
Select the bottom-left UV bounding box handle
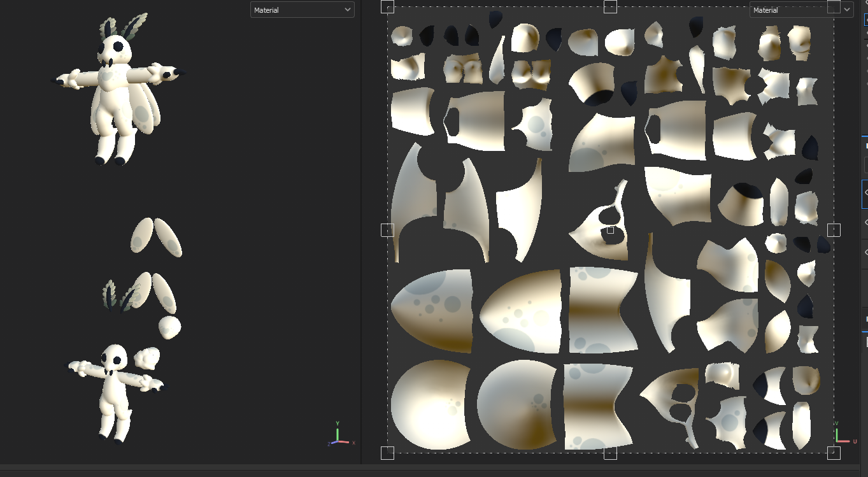coord(387,453)
